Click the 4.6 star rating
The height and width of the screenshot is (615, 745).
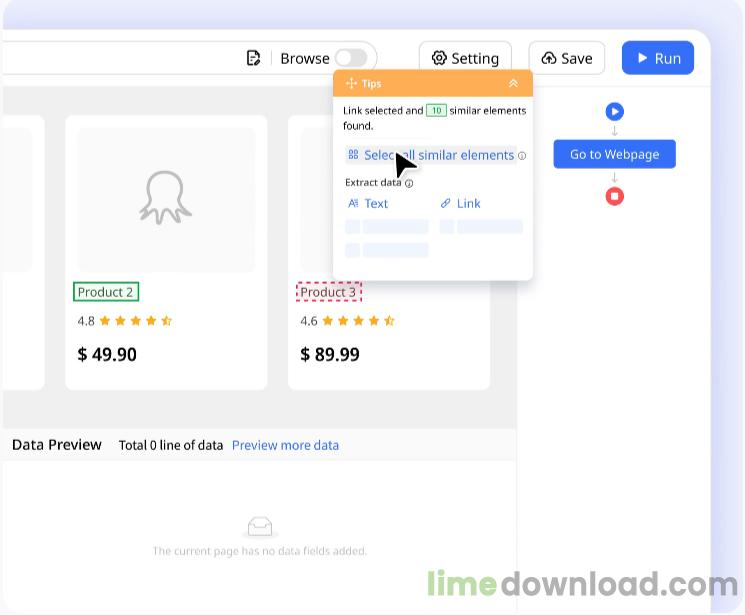(x=348, y=321)
